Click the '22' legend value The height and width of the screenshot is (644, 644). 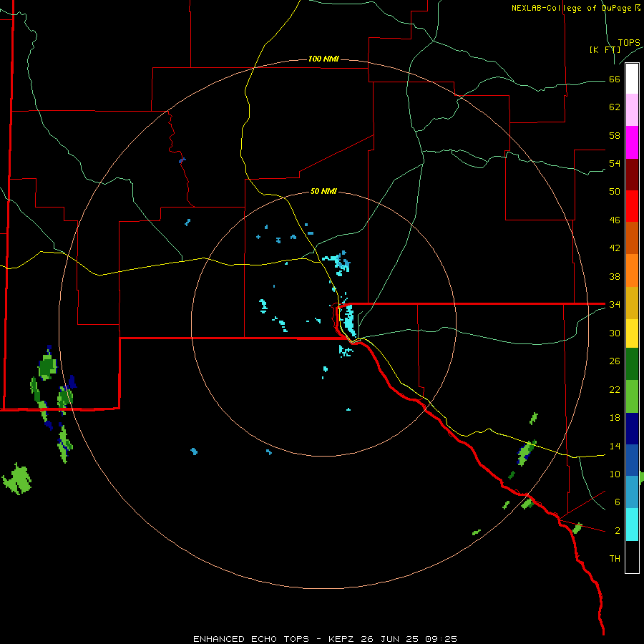[615, 389]
